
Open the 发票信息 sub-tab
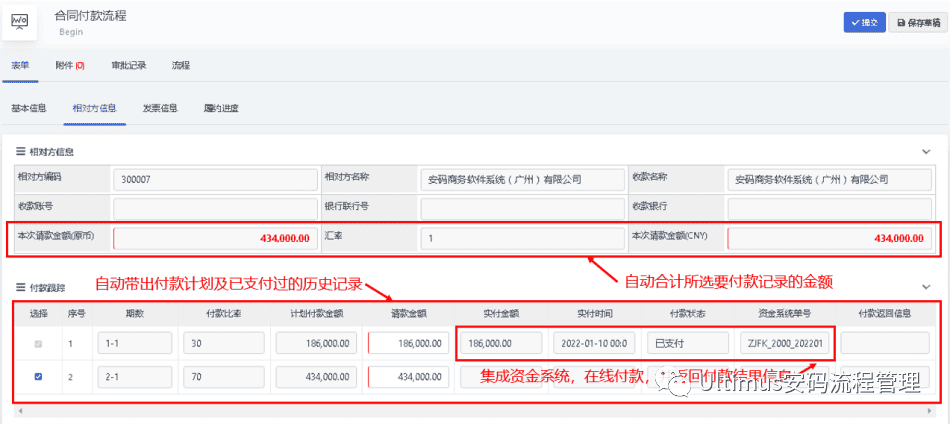tap(160, 109)
